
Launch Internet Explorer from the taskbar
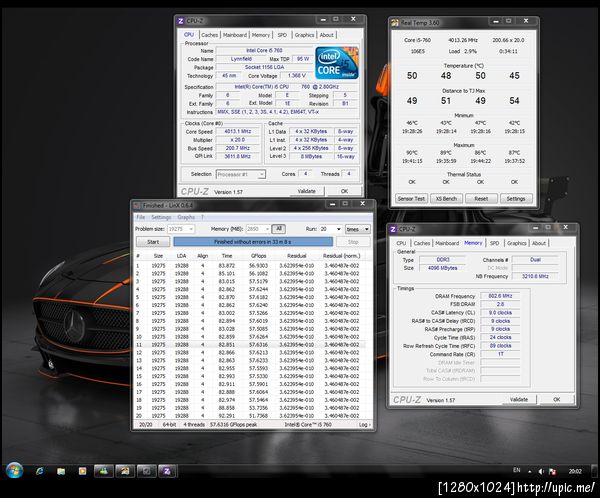tap(39, 471)
